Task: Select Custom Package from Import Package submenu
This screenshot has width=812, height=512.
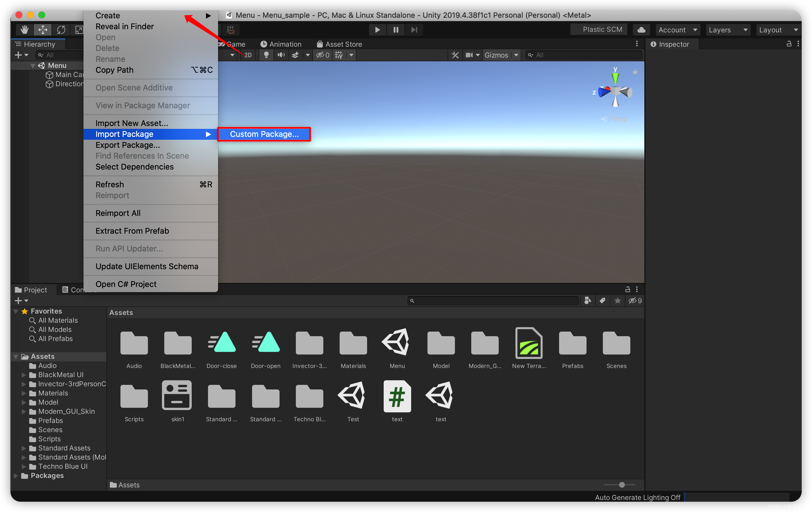Action: point(264,134)
